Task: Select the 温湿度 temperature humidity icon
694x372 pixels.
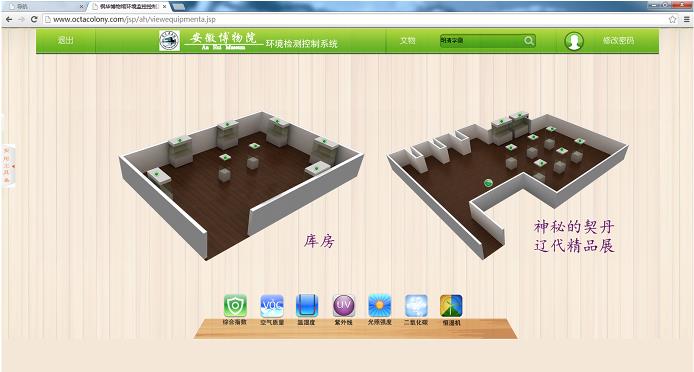Action: (x=307, y=306)
